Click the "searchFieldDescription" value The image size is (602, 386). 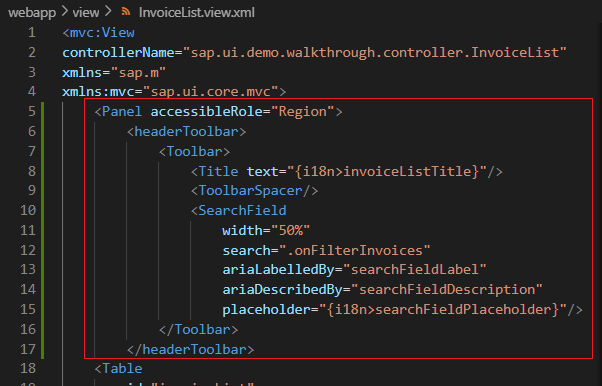click(x=447, y=289)
